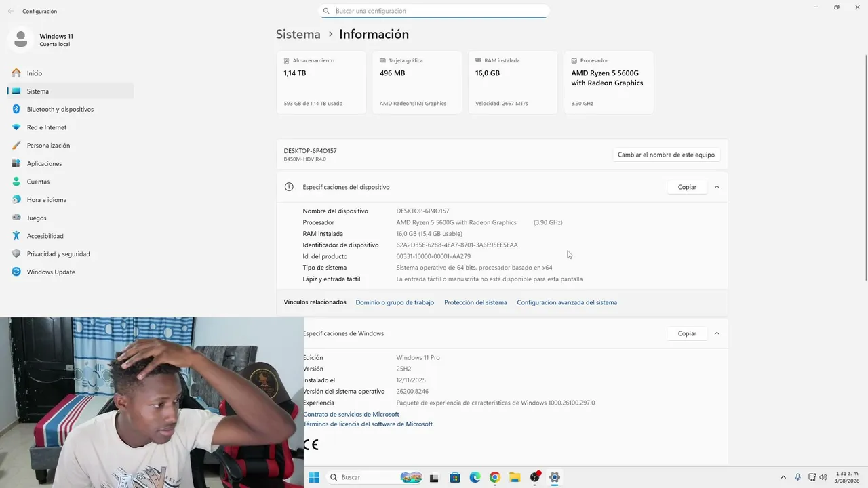Open Inicio in the sidebar
This screenshot has height=488, width=868.
tap(71, 73)
